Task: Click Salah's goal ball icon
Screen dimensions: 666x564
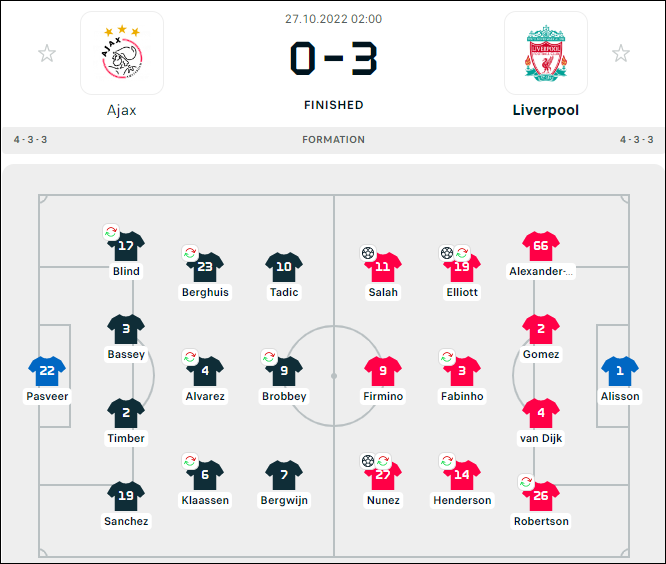Action: (x=368, y=253)
